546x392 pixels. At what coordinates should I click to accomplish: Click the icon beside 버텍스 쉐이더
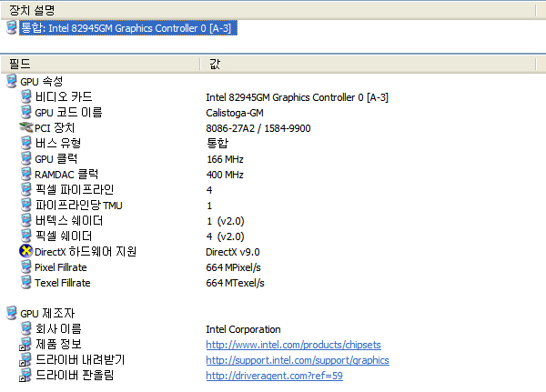click(x=26, y=220)
